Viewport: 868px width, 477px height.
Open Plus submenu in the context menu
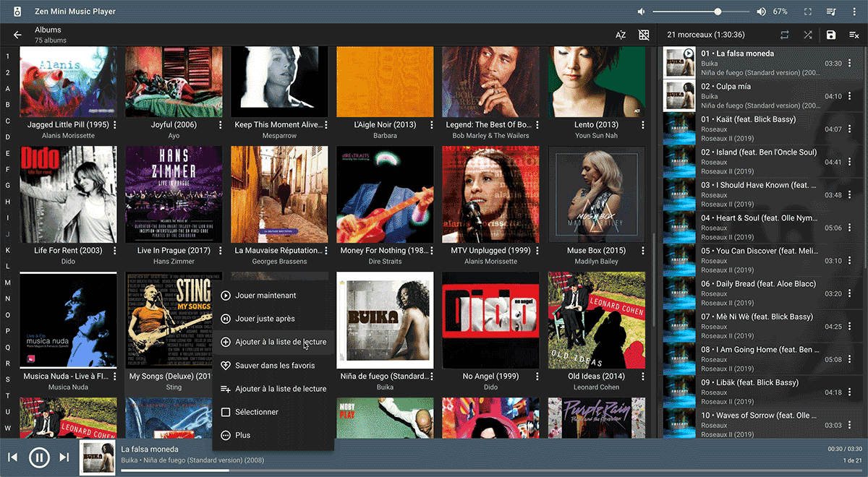coord(273,435)
